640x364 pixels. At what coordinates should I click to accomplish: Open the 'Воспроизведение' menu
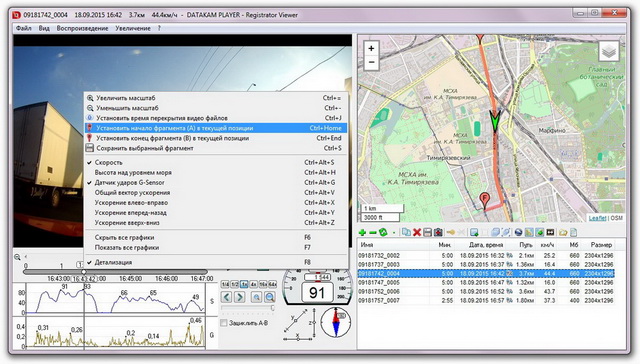pyautogui.click(x=82, y=28)
